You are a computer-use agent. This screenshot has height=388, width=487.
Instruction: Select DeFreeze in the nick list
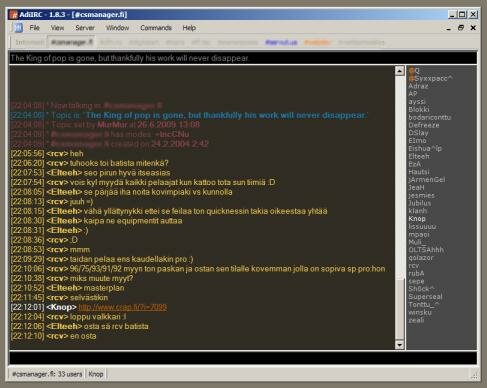tap(424, 125)
